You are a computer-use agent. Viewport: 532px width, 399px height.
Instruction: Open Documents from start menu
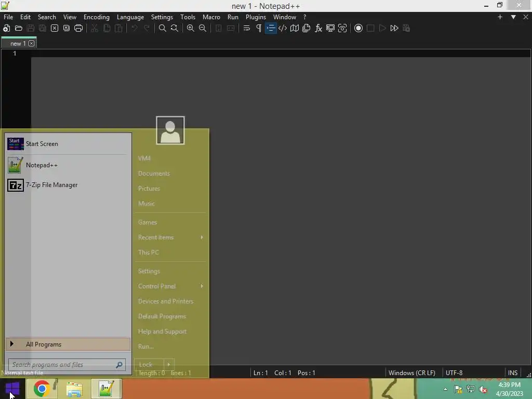154,174
